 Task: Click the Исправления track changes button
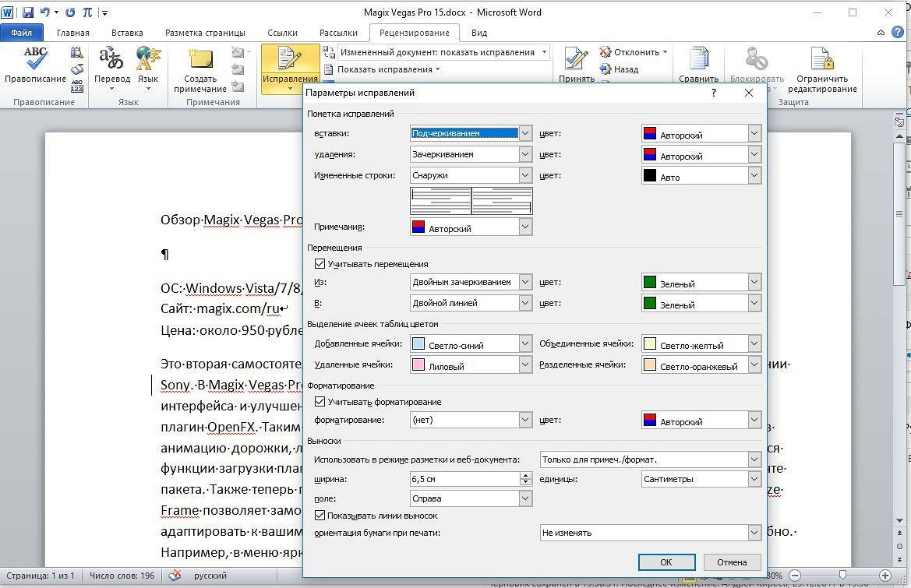pos(290,69)
